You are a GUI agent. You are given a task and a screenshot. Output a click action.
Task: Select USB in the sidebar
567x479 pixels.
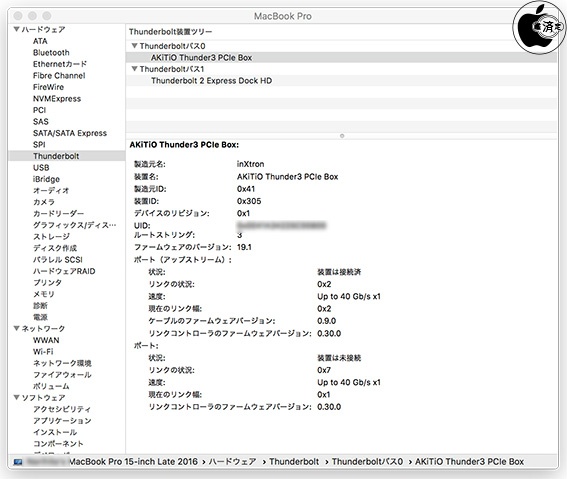click(x=41, y=168)
